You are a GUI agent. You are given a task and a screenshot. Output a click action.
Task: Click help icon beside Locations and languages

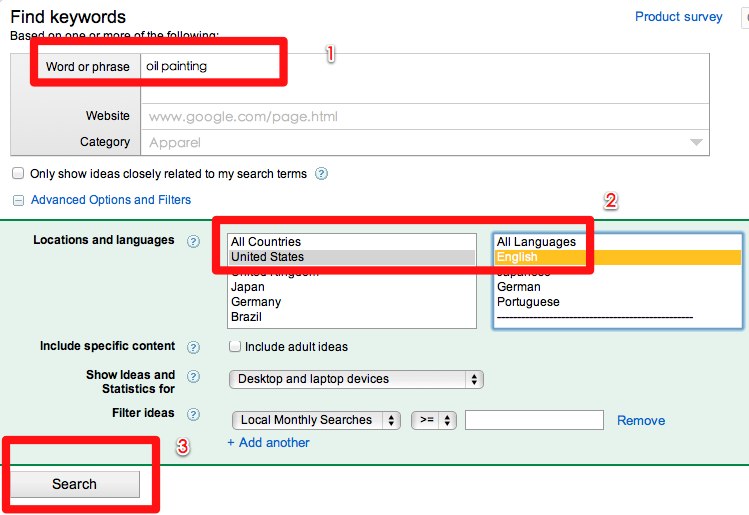(x=194, y=241)
